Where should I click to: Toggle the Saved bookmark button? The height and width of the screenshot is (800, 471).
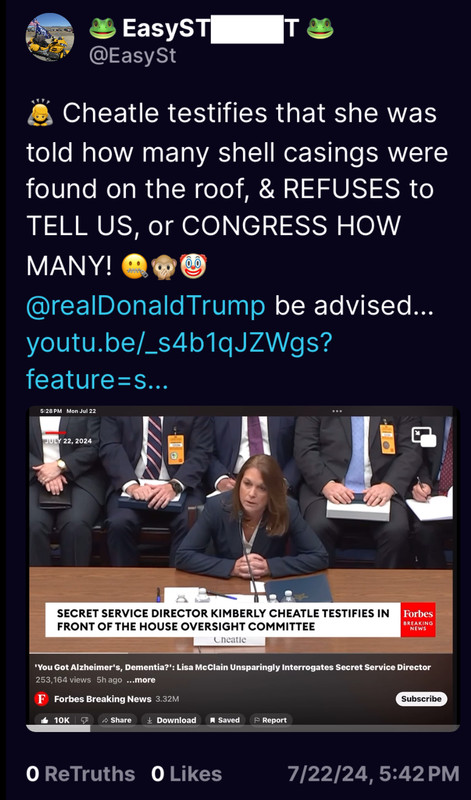coord(225,720)
